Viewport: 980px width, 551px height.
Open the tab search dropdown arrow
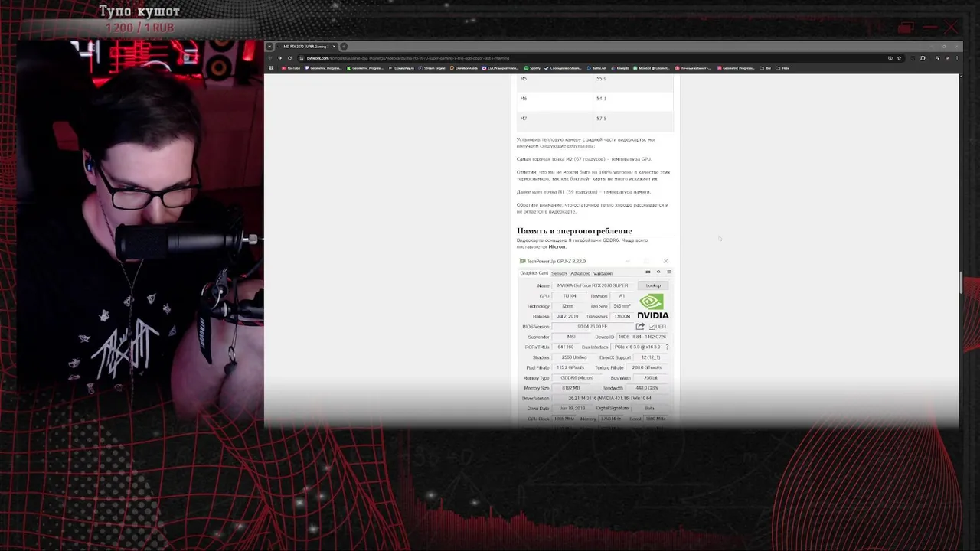[269, 47]
